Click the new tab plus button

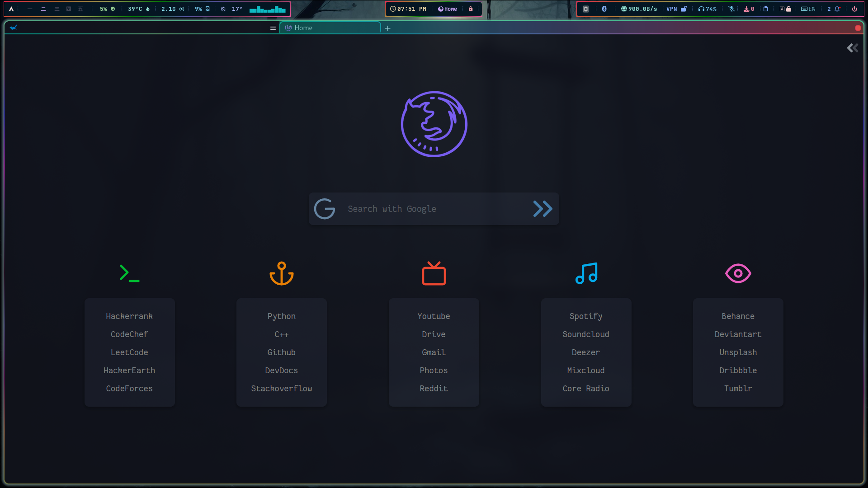tap(387, 28)
